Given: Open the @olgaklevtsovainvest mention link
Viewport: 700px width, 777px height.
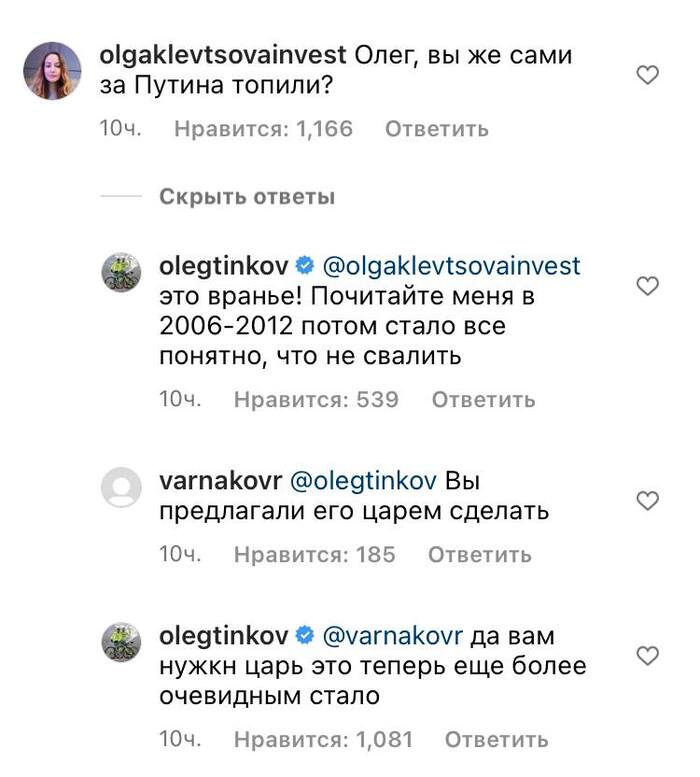Looking at the screenshot, I should [449, 267].
